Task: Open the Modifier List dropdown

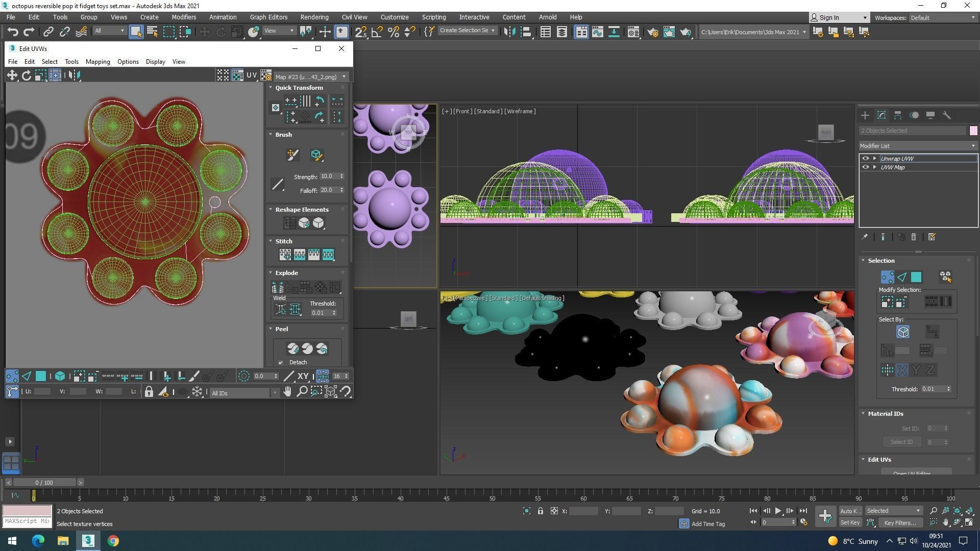Action: (918, 146)
